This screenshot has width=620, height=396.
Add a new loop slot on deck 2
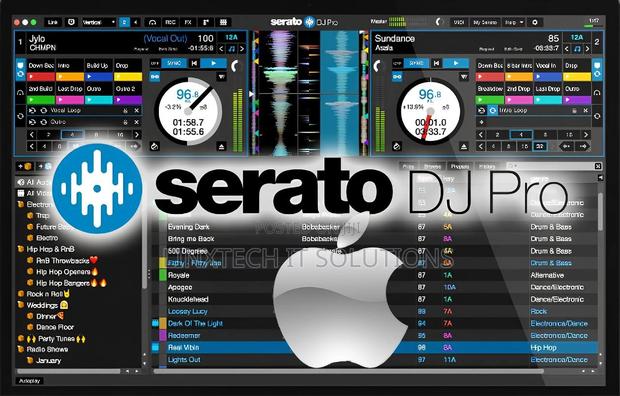coord(481,122)
